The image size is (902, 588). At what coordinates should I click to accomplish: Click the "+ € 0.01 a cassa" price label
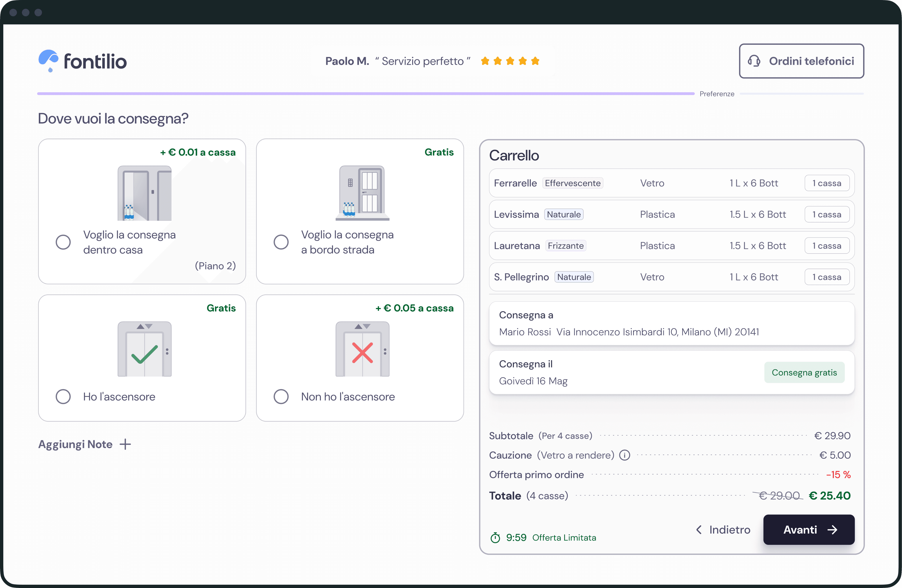pyautogui.click(x=198, y=152)
